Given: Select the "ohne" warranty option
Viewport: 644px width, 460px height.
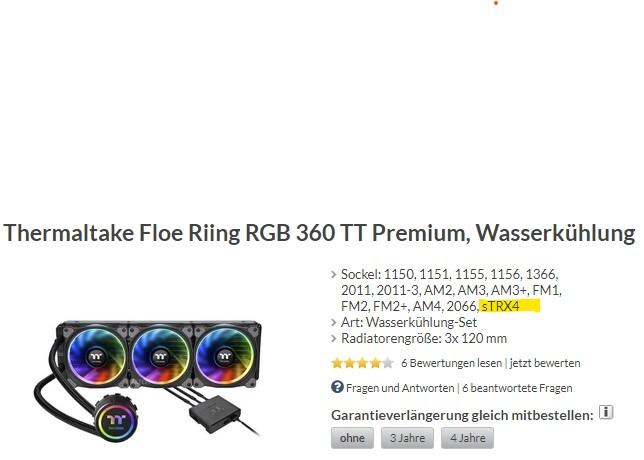Looking at the screenshot, I should [x=352, y=438].
